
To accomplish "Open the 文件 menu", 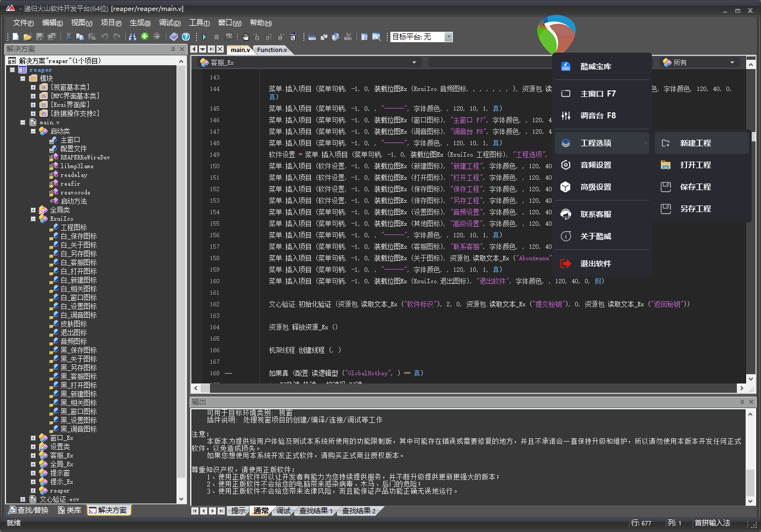I will point(24,22).
